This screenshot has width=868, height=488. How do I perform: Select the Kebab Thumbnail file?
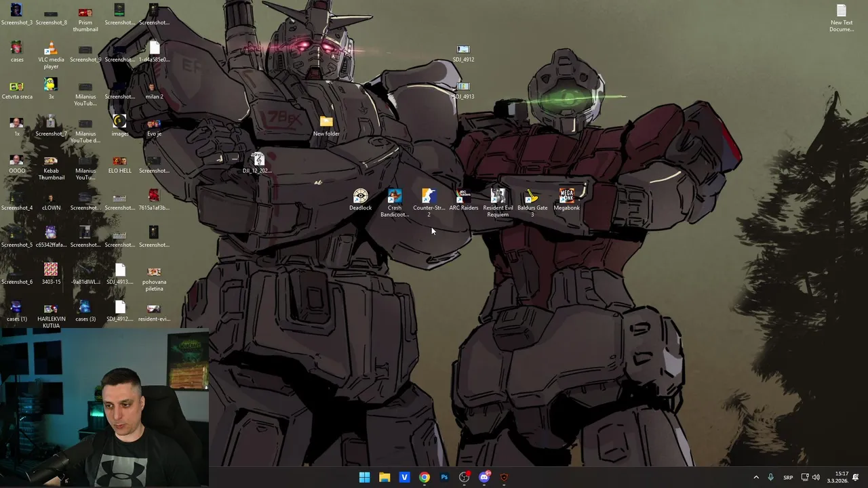click(51, 167)
